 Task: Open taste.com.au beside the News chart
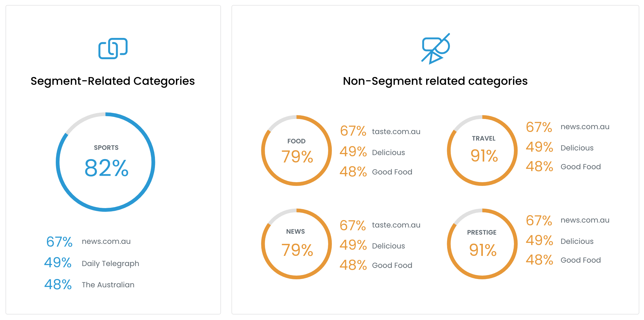(x=396, y=225)
